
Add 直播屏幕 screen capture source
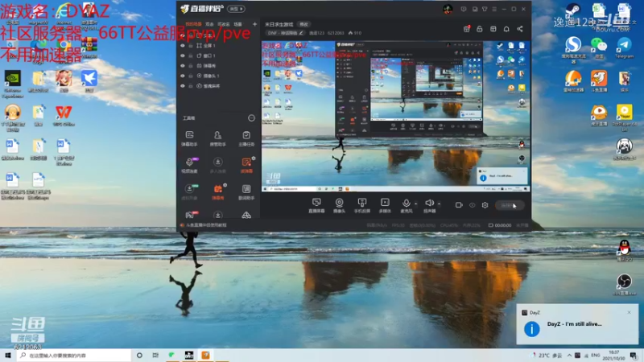pos(316,205)
